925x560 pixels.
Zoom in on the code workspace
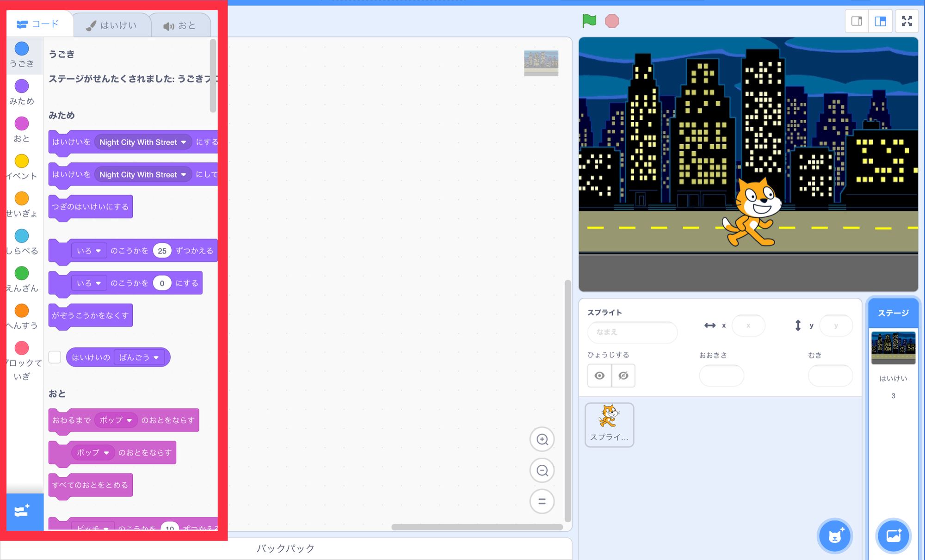click(x=542, y=439)
